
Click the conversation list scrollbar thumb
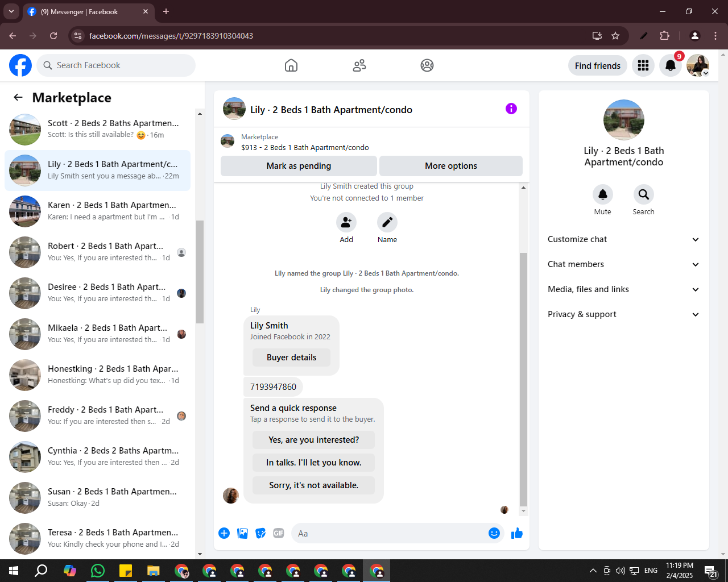click(x=200, y=272)
